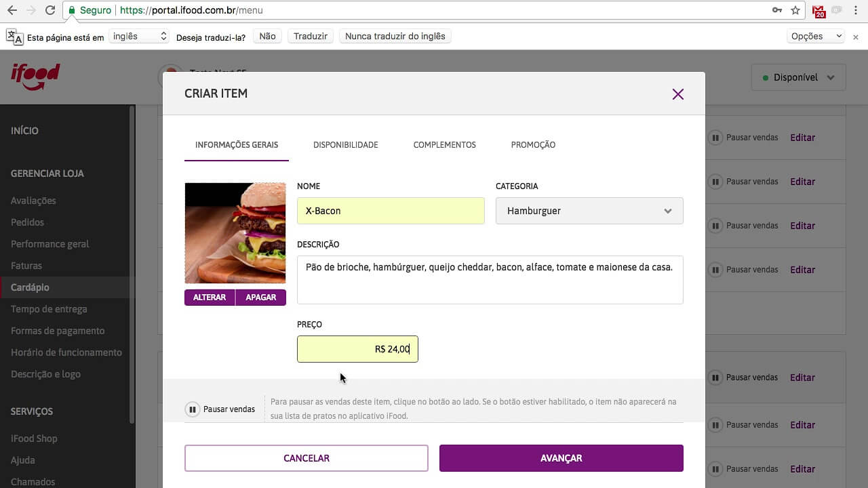Image resolution: width=868 pixels, height=488 pixels.
Task: Expand the Categoria dropdown showing Hamburguer
Action: 589,211
